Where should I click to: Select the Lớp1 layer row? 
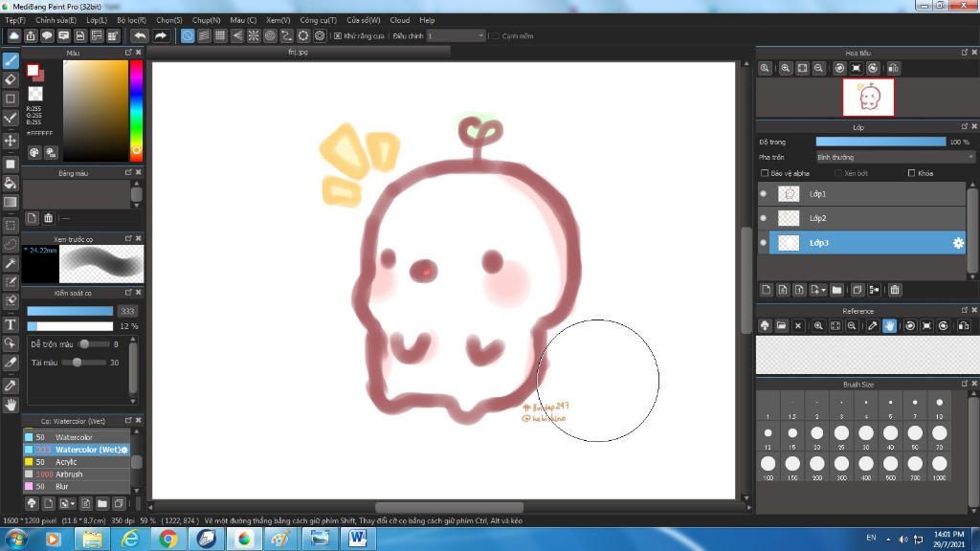tap(862, 193)
